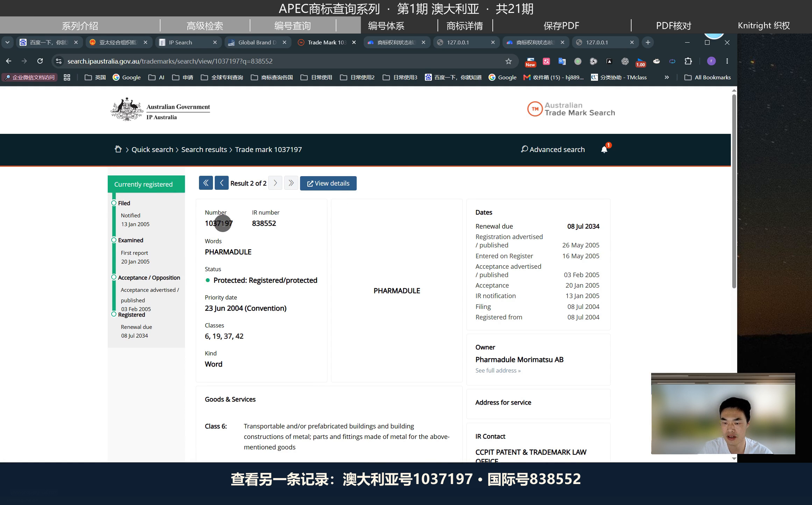This screenshot has width=812, height=505.
Task: Click PHARMADULE trade mark image
Action: click(x=397, y=291)
